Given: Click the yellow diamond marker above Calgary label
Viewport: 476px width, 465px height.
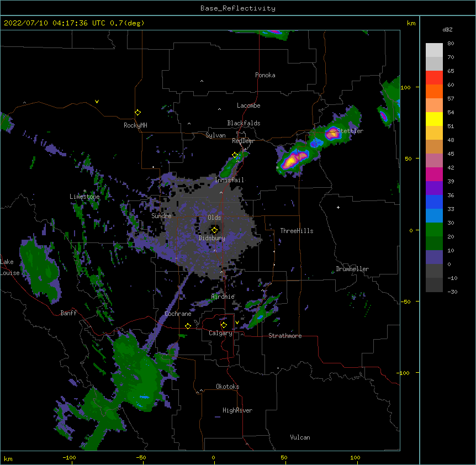Looking at the screenshot, I should [224, 325].
